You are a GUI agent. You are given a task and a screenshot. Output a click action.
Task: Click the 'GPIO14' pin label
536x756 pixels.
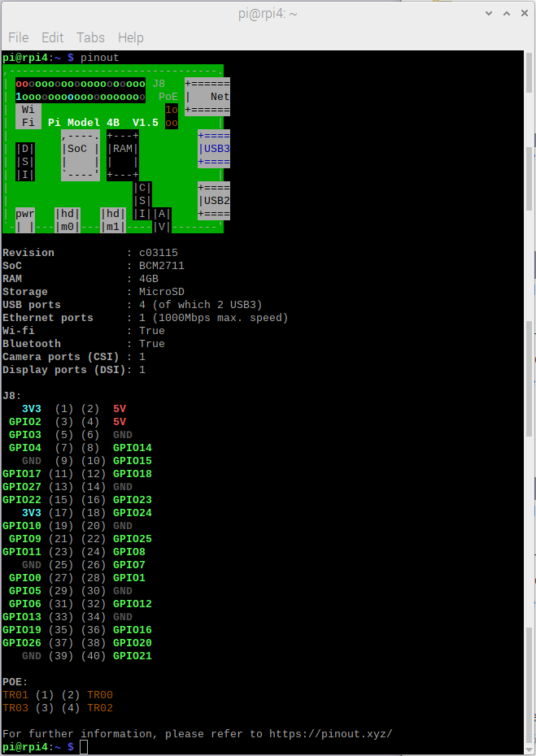tap(133, 448)
